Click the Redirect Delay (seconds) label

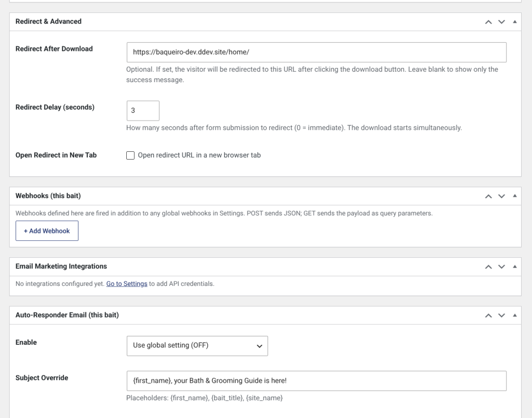click(x=55, y=107)
